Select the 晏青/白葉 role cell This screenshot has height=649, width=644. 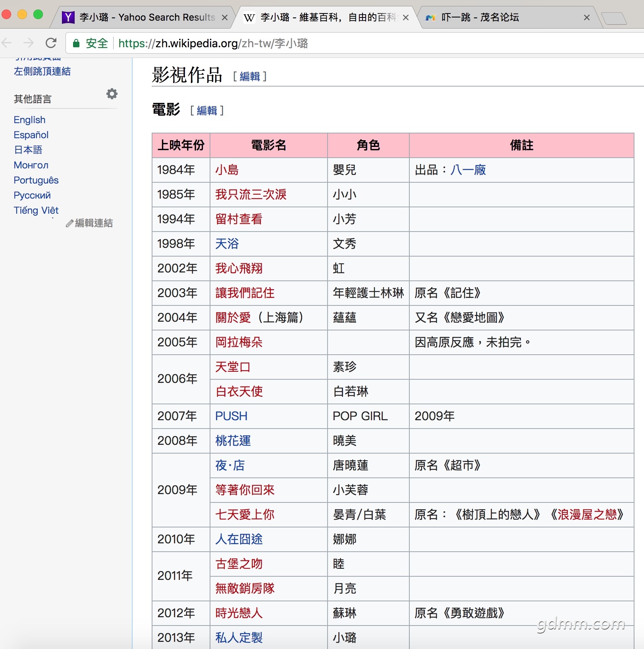click(x=368, y=515)
